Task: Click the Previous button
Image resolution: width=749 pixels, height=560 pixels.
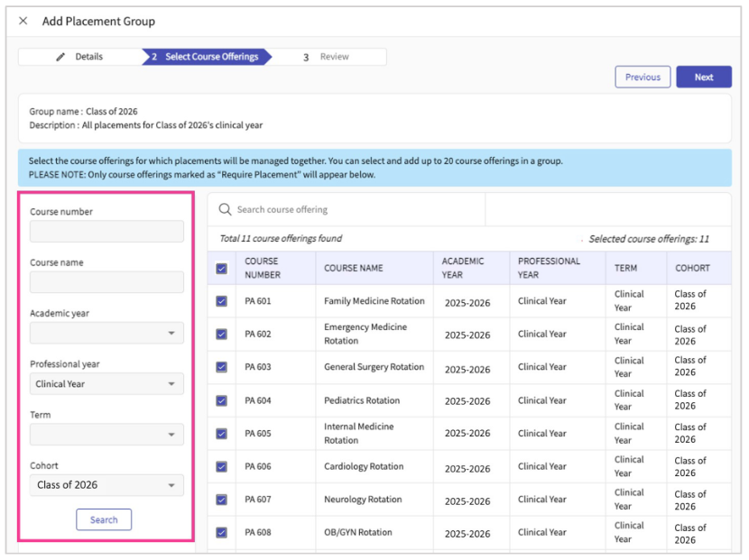Action: click(x=643, y=78)
